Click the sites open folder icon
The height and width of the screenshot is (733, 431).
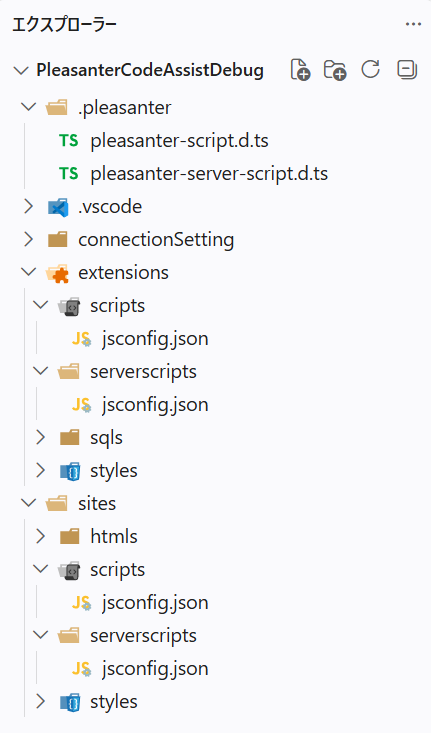point(57,504)
